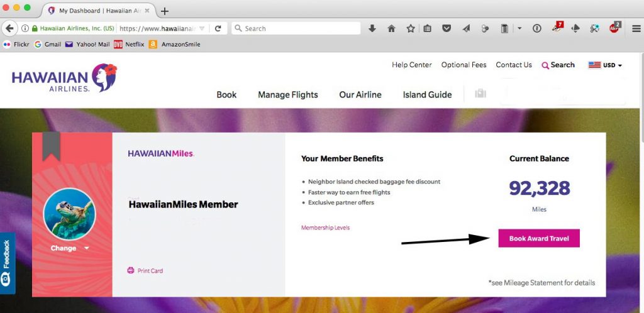
Task: Click the Membership Levels link
Action: (x=325, y=228)
